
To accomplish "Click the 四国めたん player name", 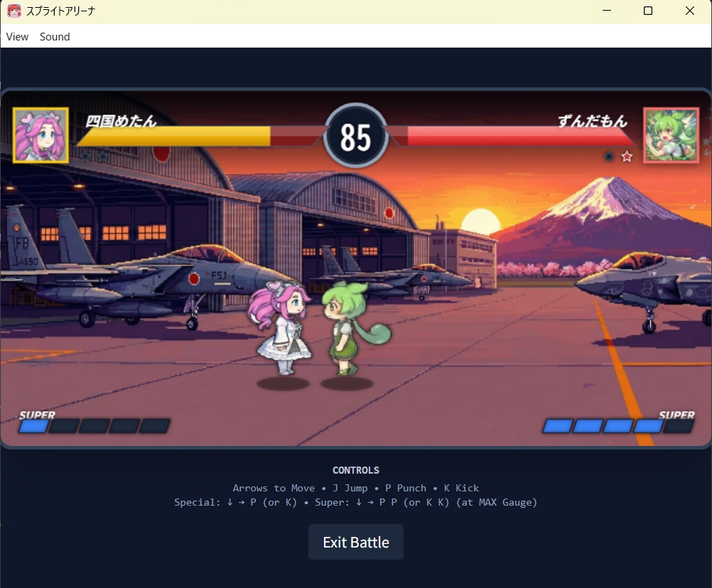I will (x=121, y=121).
